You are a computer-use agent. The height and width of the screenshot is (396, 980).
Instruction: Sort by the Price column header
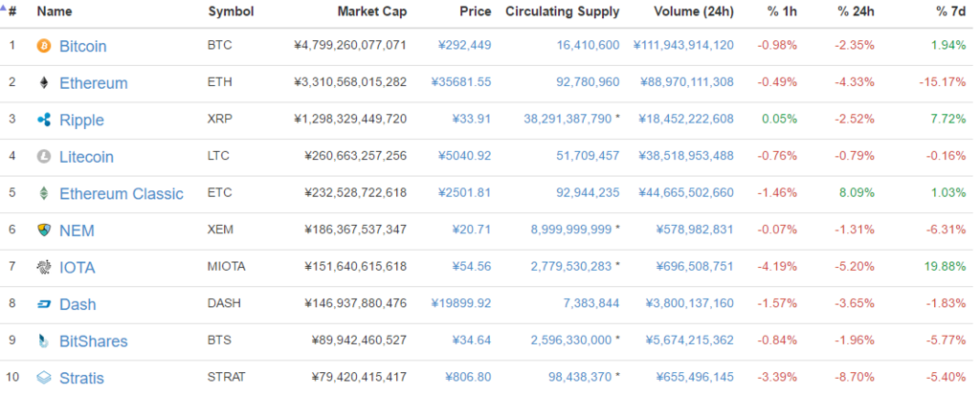(475, 11)
